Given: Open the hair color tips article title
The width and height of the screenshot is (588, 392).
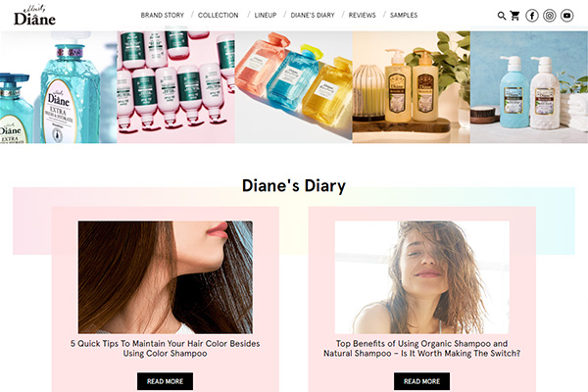Looking at the screenshot, I should pos(165,349).
